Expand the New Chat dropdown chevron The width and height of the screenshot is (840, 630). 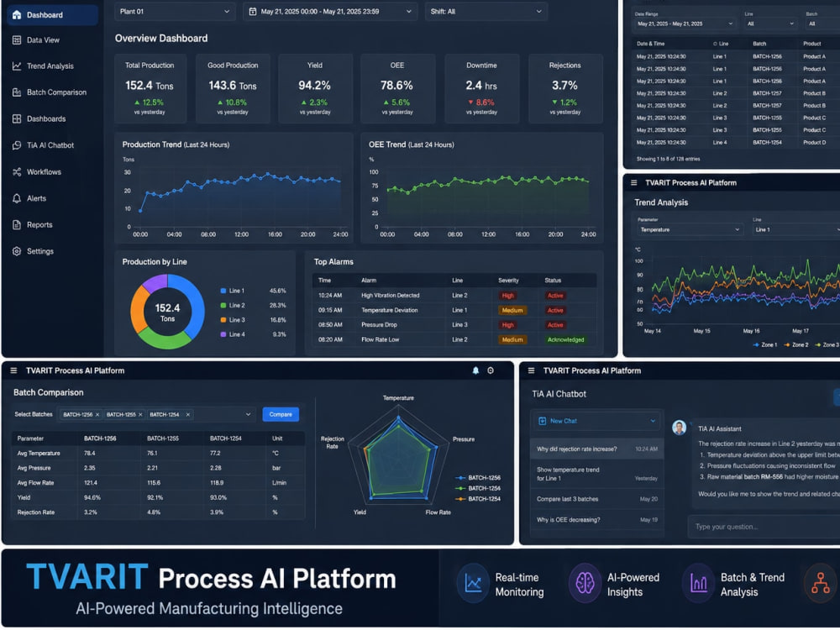pos(653,421)
